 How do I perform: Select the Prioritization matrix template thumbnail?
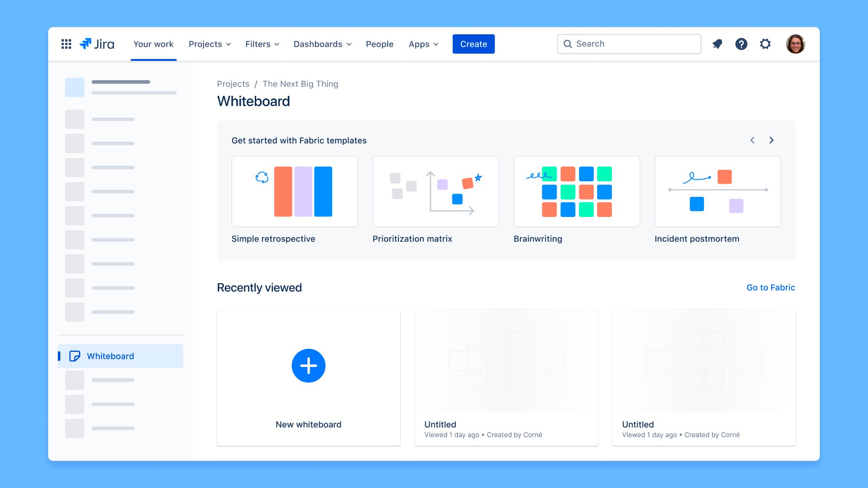[436, 191]
